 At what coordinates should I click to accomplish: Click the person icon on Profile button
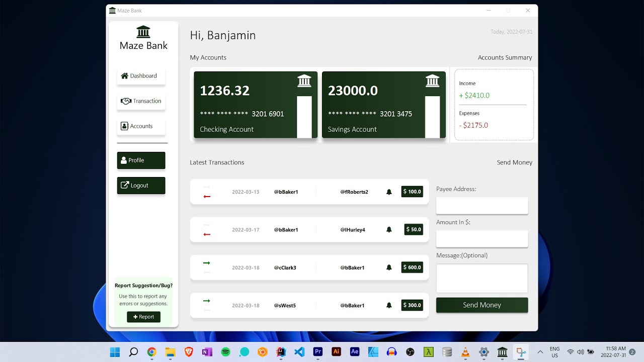(124, 160)
